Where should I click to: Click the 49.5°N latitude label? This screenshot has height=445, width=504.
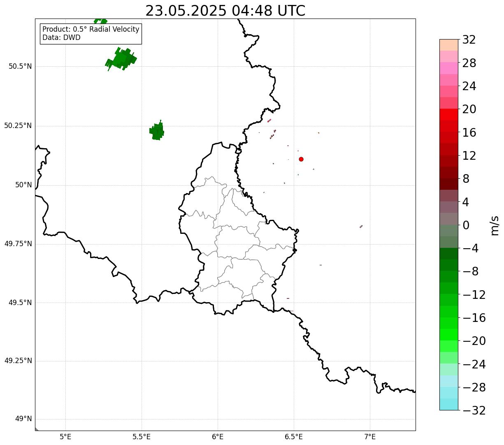pyautogui.click(x=20, y=303)
